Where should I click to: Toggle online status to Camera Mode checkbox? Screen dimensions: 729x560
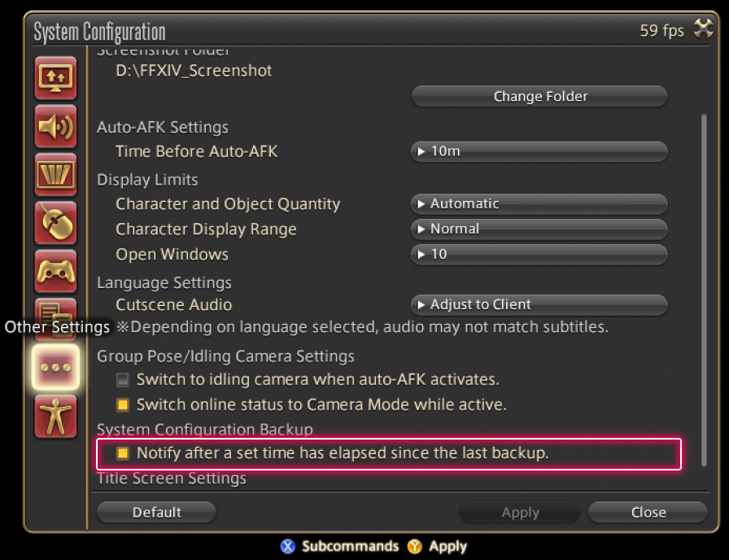(123, 405)
